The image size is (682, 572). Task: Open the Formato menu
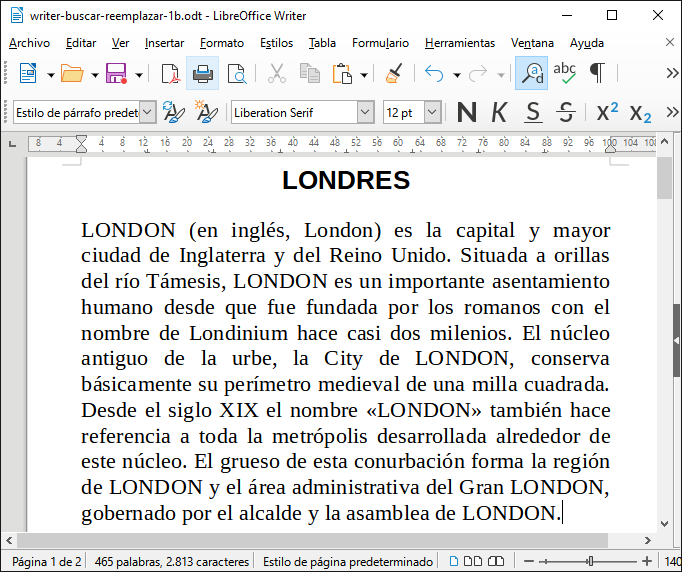pyautogui.click(x=221, y=43)
